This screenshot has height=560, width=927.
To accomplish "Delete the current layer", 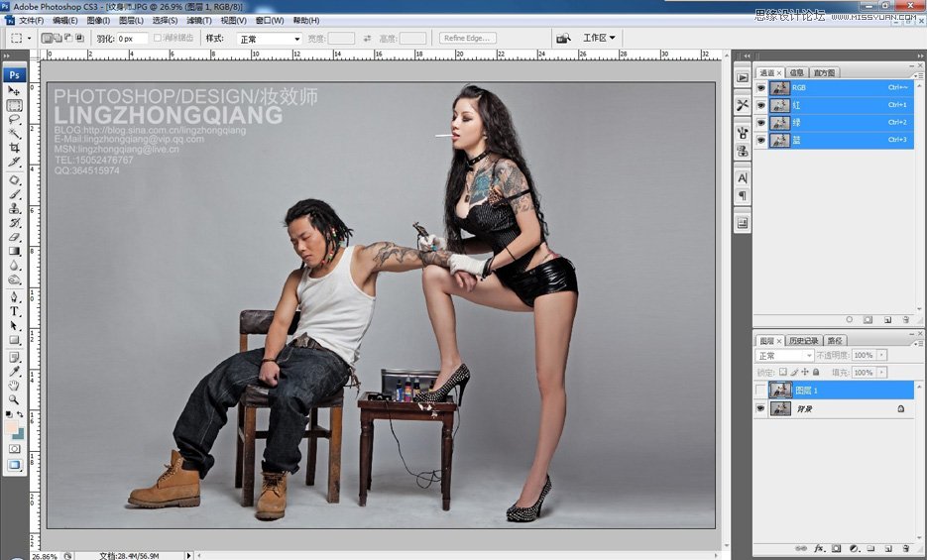I will point(906,549).
